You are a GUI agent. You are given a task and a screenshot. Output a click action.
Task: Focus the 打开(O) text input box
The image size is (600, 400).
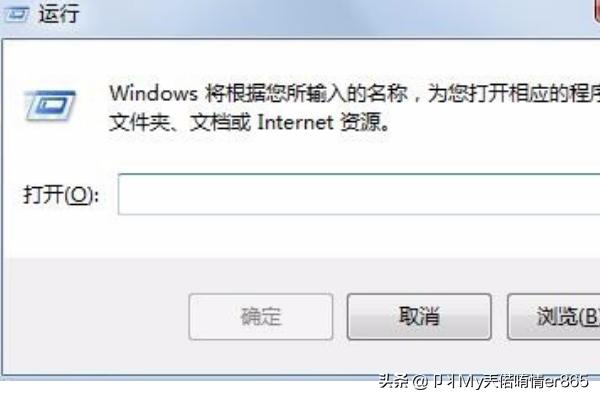coord(359,194)
